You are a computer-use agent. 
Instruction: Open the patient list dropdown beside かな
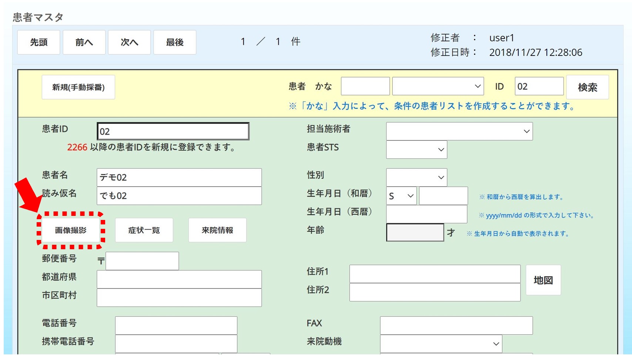click(x=438, y=86)
